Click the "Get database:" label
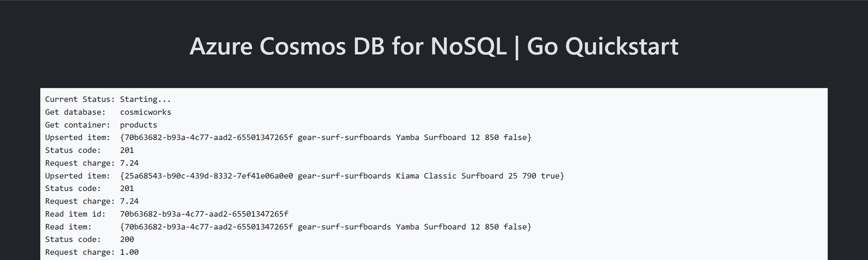This screenshot has height=260, width=868. [x=75, y=112]
